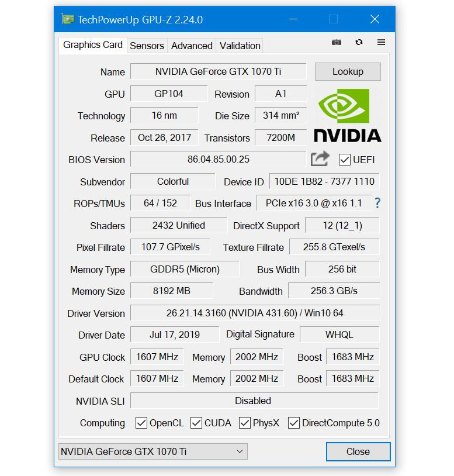Click the GPU-Z title bar app icon
Image resolution: width=454 pixels, height=476 pixels.
68,19
